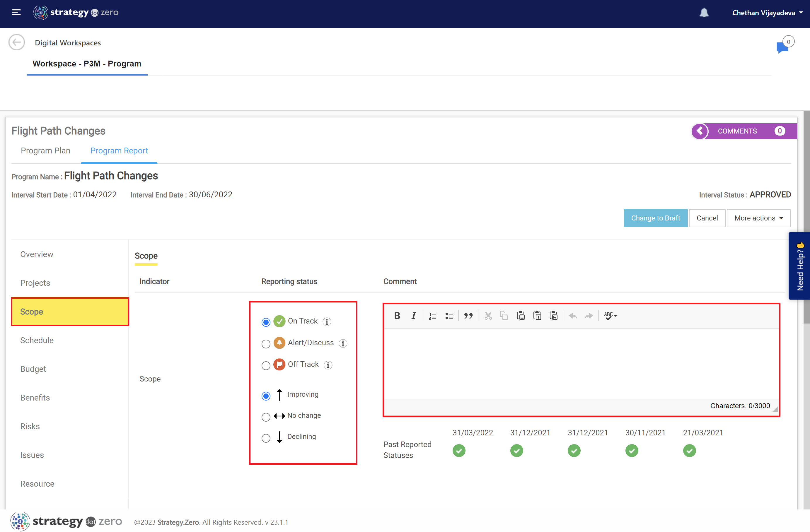Redo the last edit
This screenshot has width=810, height=532.
click(589, 316)
